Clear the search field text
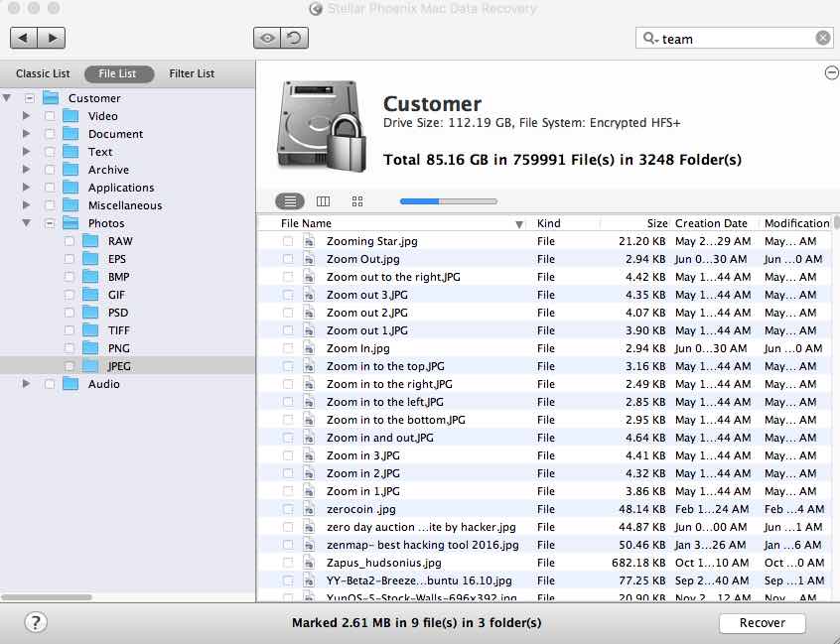 coord(823,39)
